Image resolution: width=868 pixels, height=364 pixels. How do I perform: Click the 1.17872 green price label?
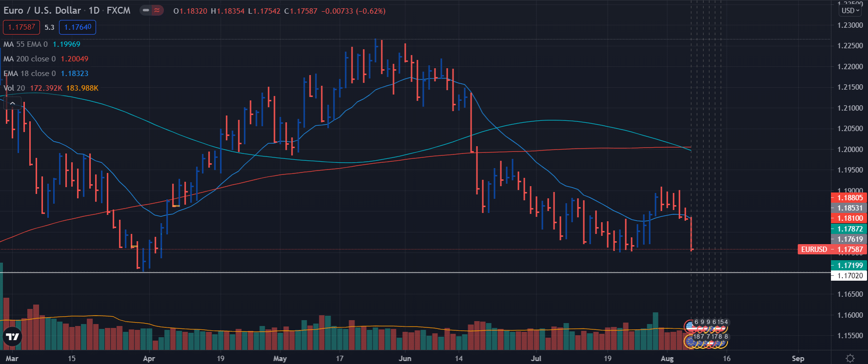click(x=849, y=229)
